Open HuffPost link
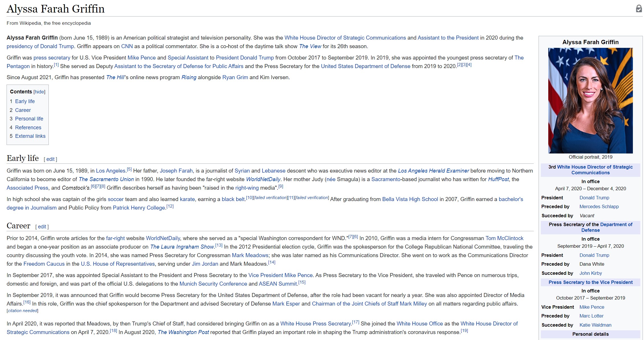The height and width of the screenshot is (340, 644). (498, 179)
